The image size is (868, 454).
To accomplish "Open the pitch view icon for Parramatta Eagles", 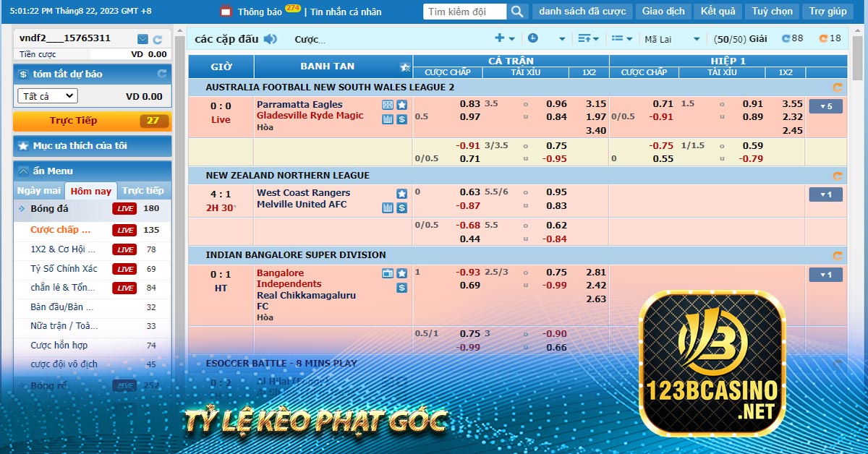I will point(388,105).
